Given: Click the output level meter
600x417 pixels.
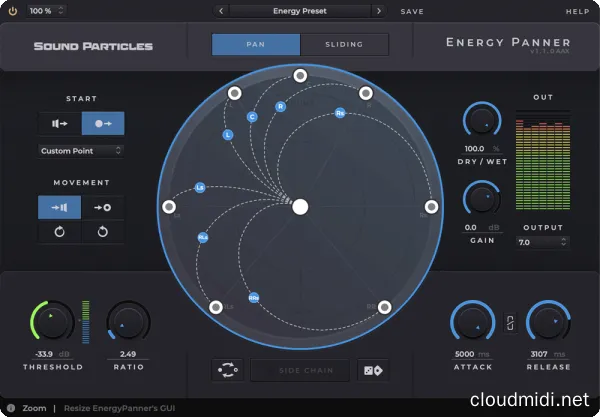Looking at the screenshot, I should [543, 160].
